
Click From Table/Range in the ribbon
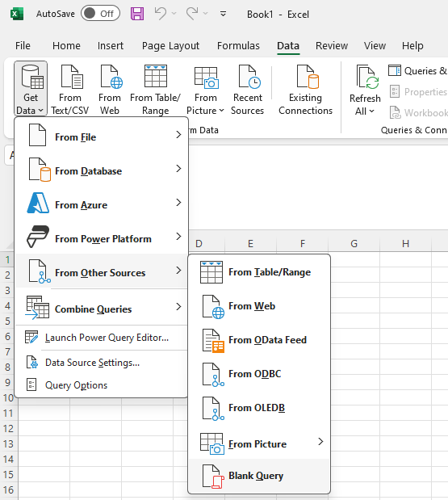tap(156, 88)
